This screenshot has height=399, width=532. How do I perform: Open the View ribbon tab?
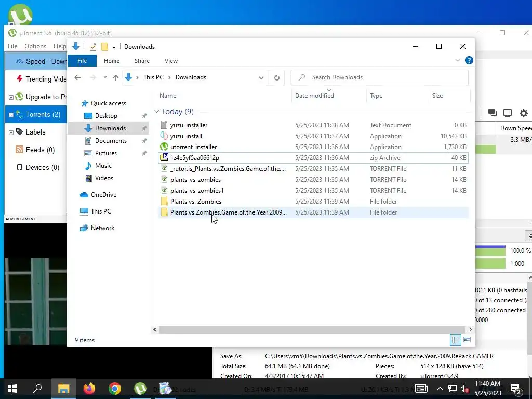coord(171,61)
